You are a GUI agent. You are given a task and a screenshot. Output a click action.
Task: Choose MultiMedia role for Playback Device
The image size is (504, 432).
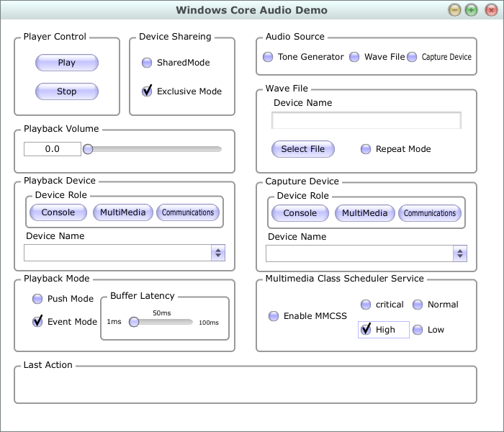[122, 212]
